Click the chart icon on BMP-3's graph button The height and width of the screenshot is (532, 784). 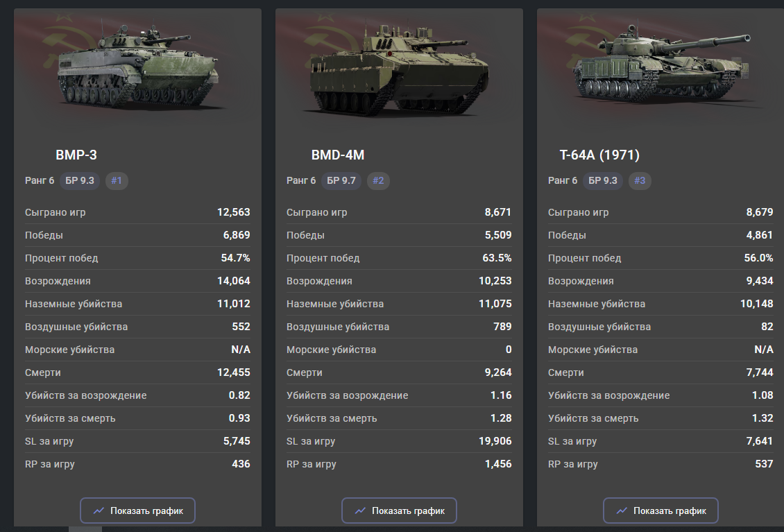pyautogui.click(x=99, y=511)
